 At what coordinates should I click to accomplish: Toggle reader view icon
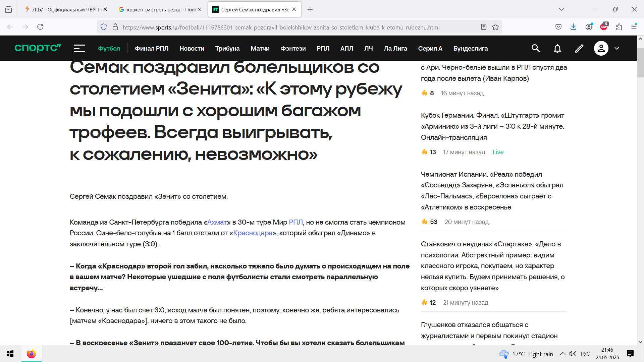483,27
